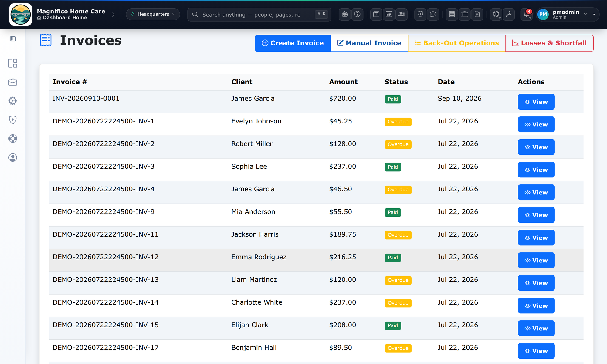Click Overdue status badge for Robert Miller
The width and height of the screenshot is (607, 364).
click(398, 144)
